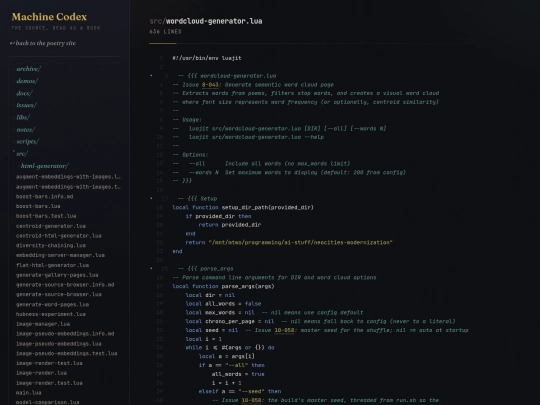Image resolution: width=540 pixels, height=405 pixels.
Task: Click the -- Options: comment line
Action: (190, 155)
